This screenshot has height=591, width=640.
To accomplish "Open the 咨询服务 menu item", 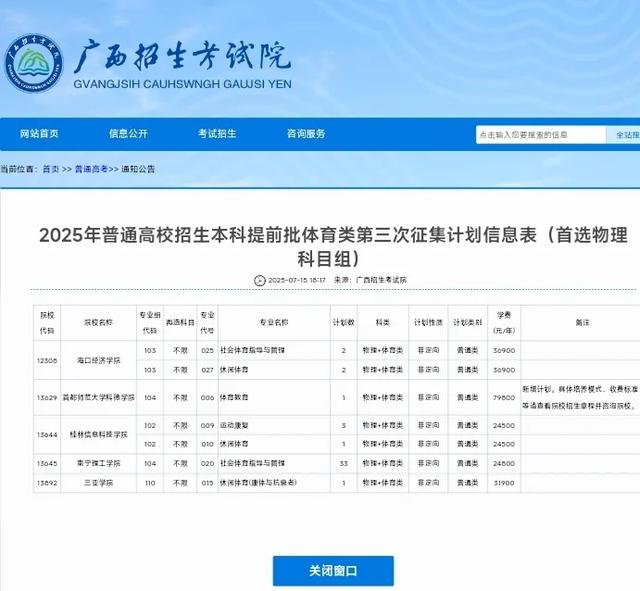I will 306,133.
